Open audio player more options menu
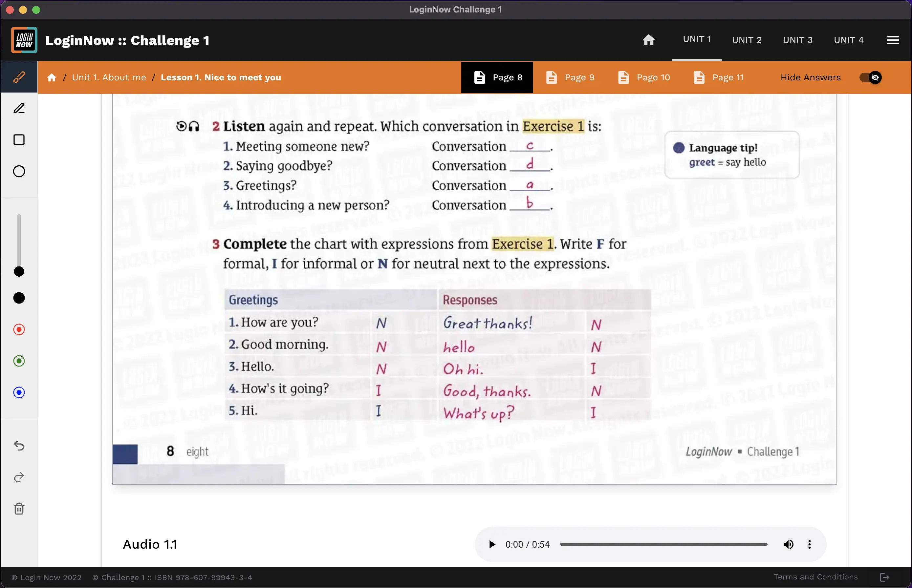This screenshot has width=912, height=588. click(809, 544)
